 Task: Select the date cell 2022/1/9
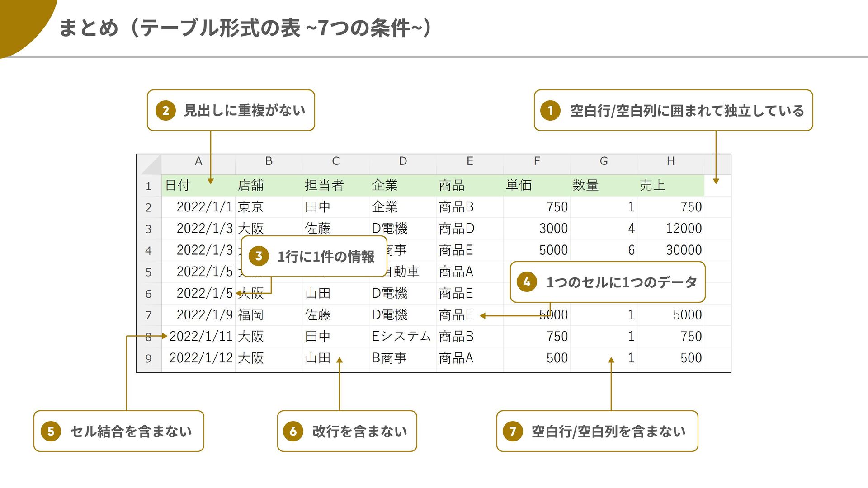(x=198, y=315)
